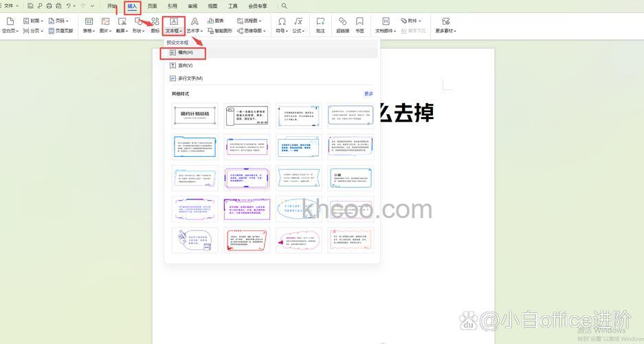Select the oval dashed text box template
Screen dimensions: 644x344
(x=299, y=209)
